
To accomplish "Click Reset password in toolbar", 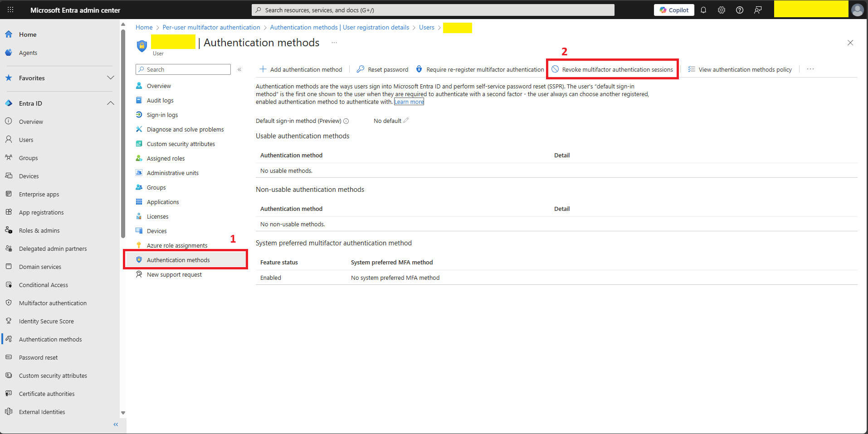I will [x=382, y=69].
